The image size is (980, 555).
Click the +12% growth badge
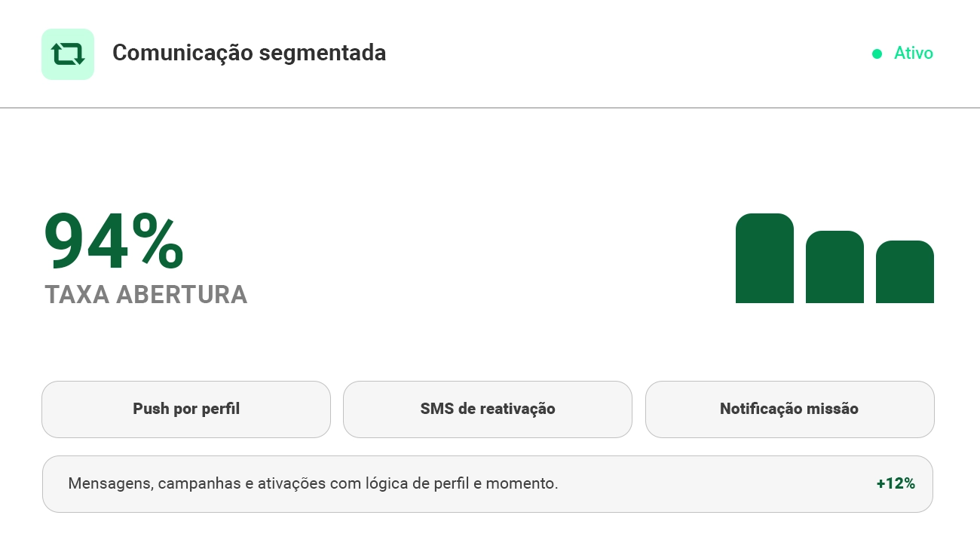pos(896,483)
